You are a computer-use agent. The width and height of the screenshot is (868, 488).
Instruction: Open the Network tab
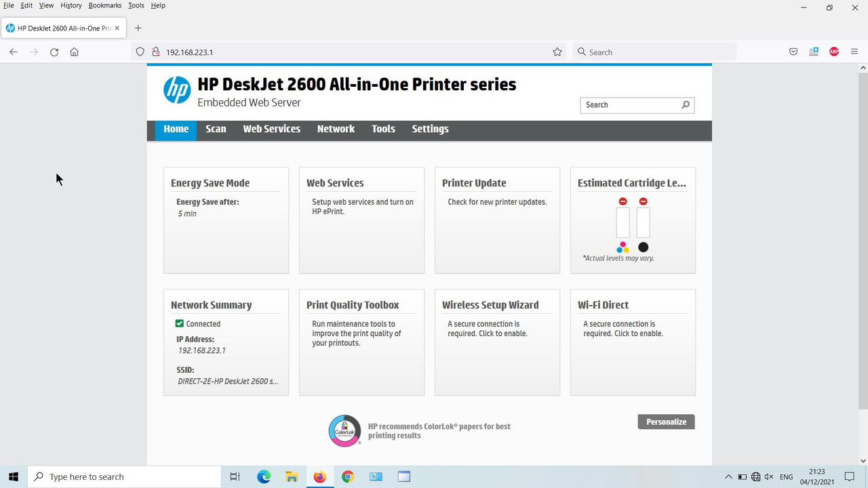pos(336,129)
